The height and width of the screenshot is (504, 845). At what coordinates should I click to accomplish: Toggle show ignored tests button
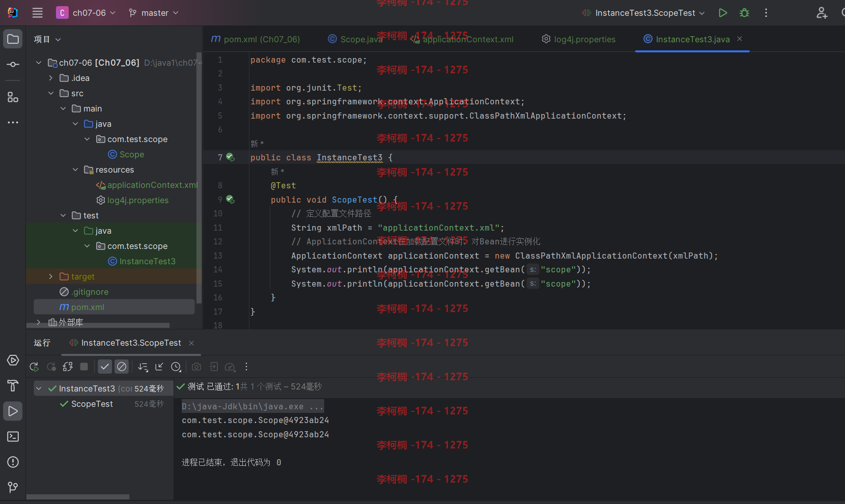pos(122,367)
